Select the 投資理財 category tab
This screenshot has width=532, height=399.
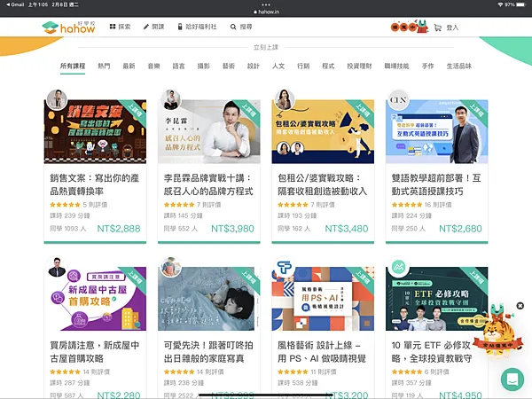click(359, 66)
